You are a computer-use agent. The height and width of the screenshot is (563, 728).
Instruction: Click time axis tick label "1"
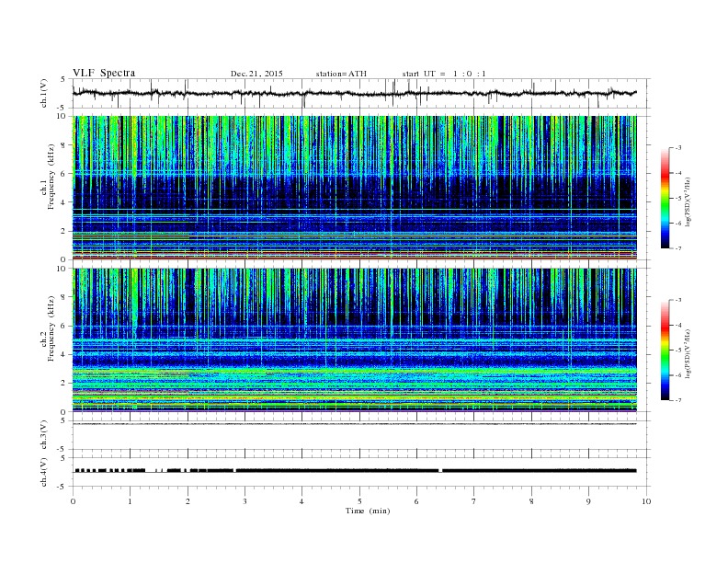[x=130, y=501]
